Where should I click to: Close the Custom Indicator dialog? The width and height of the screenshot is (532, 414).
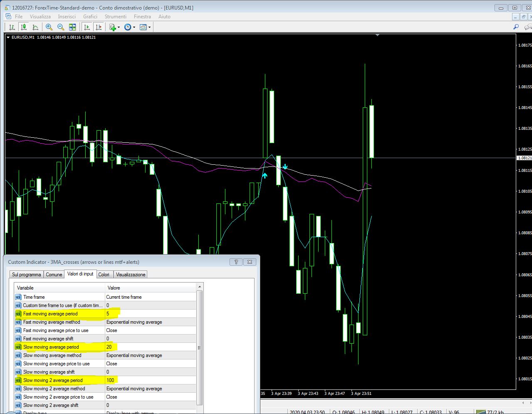coord(250,262)
